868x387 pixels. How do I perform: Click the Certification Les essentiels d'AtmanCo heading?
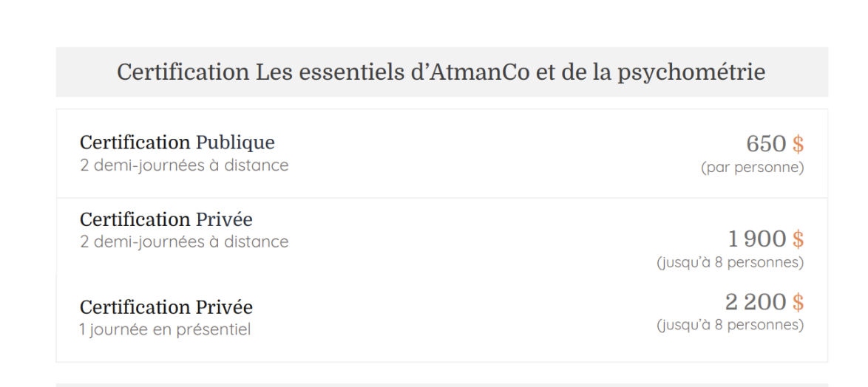click(x=441, y=72)
